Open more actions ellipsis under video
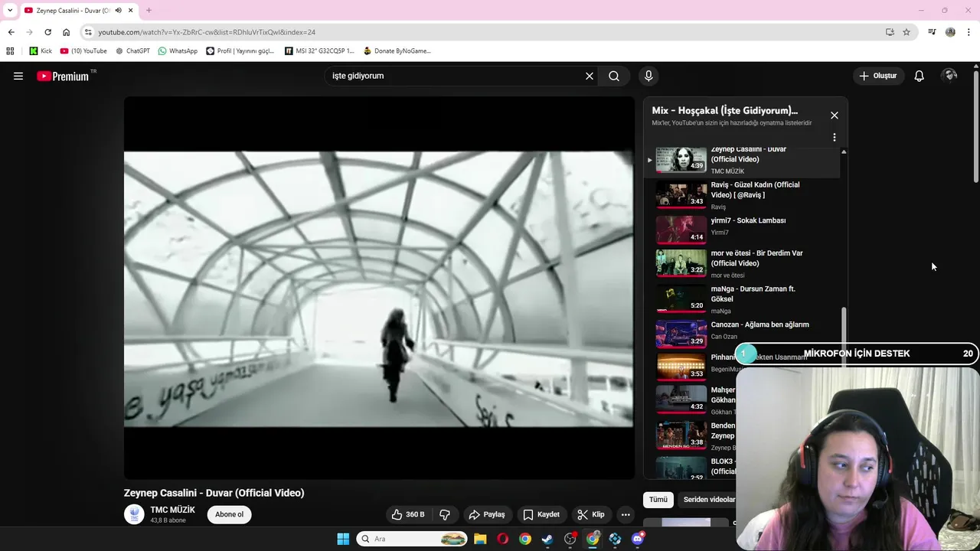980x551 pixels. [x=626, y=514]
